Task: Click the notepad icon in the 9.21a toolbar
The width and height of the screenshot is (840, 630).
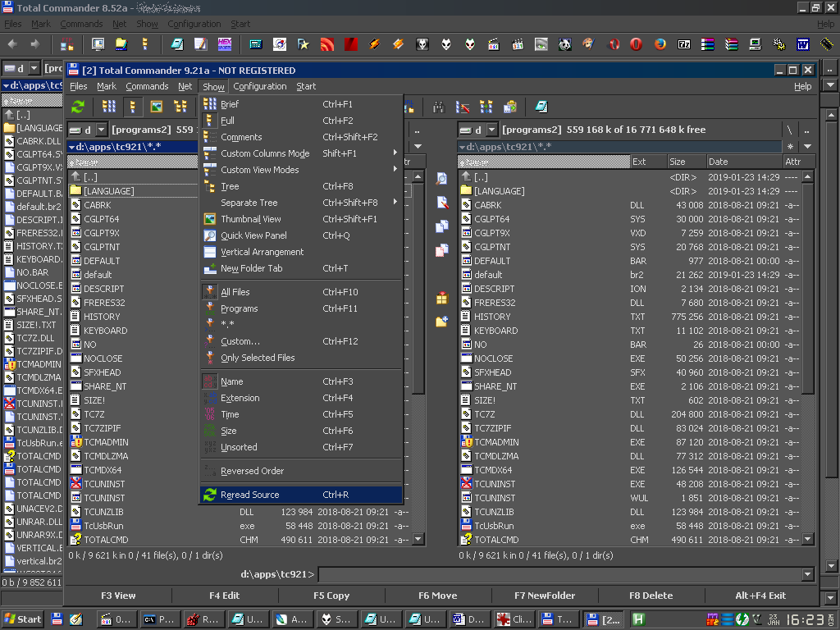Action: [x=541, y=107]
